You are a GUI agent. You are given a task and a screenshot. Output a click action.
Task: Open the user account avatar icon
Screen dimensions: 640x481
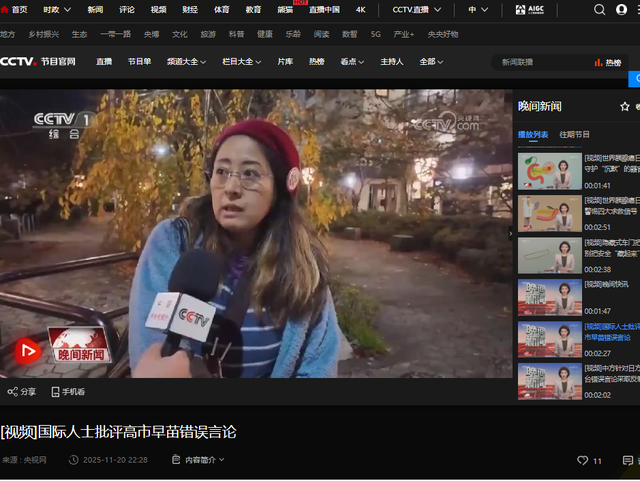(x=621, y=9)
